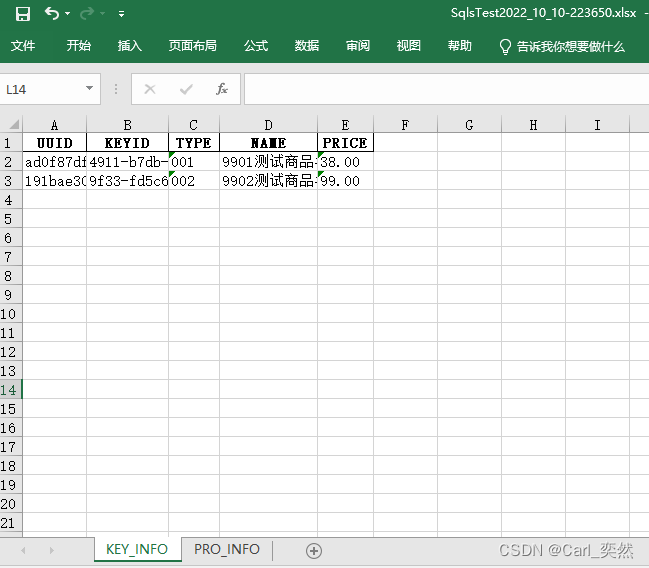Click the UUID header cell

pyautogui.click(x=55, y=143)
